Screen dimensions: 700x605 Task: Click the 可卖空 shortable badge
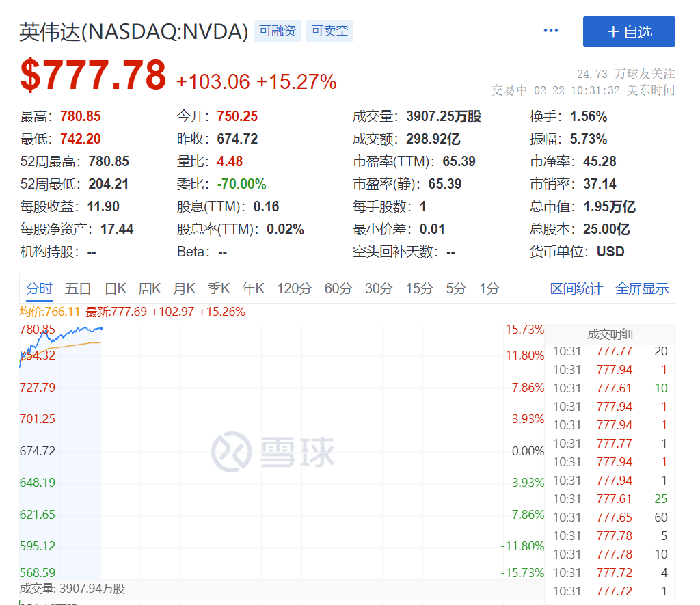click(x=329, y=30)
